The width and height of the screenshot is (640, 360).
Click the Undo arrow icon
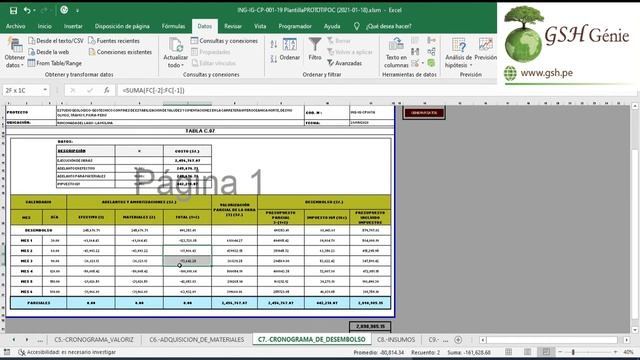(x=27, y=10)
